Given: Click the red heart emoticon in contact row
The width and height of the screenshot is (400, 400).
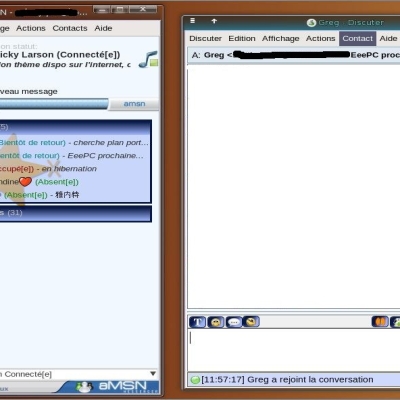Looking at the screenshot, I should [25, 182].
